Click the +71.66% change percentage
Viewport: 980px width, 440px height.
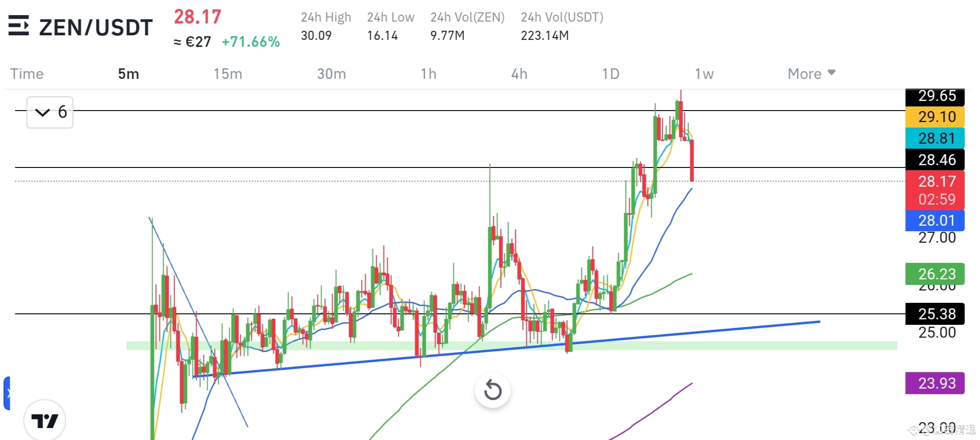point(251,42)
